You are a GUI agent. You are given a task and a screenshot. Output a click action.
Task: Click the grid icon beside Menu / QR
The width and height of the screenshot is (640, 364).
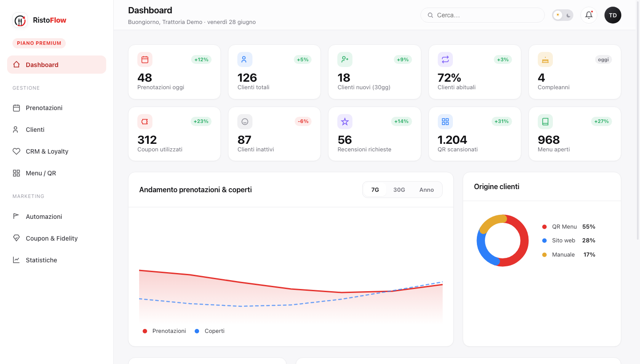(x=16, y=173)
